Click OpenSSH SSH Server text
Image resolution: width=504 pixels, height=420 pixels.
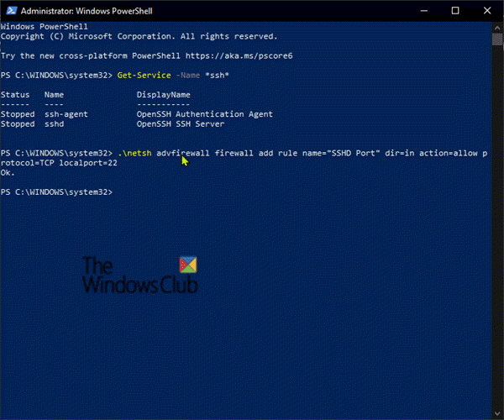coord(181,124)
